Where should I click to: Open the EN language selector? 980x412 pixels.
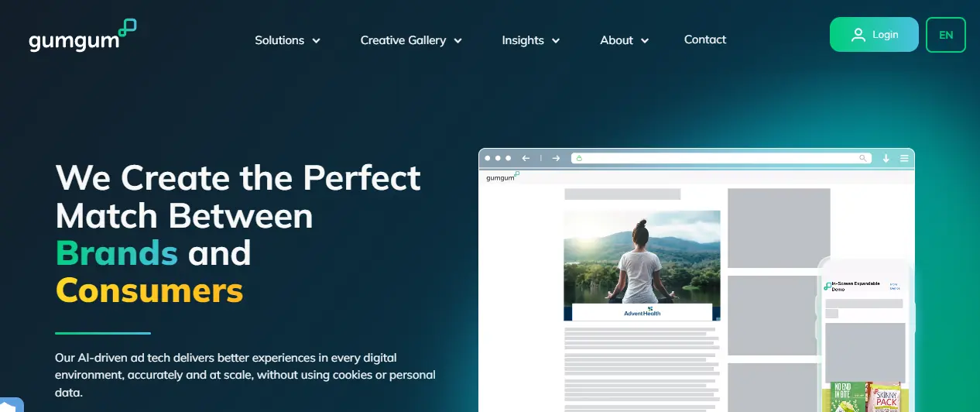tap(946, 35)
